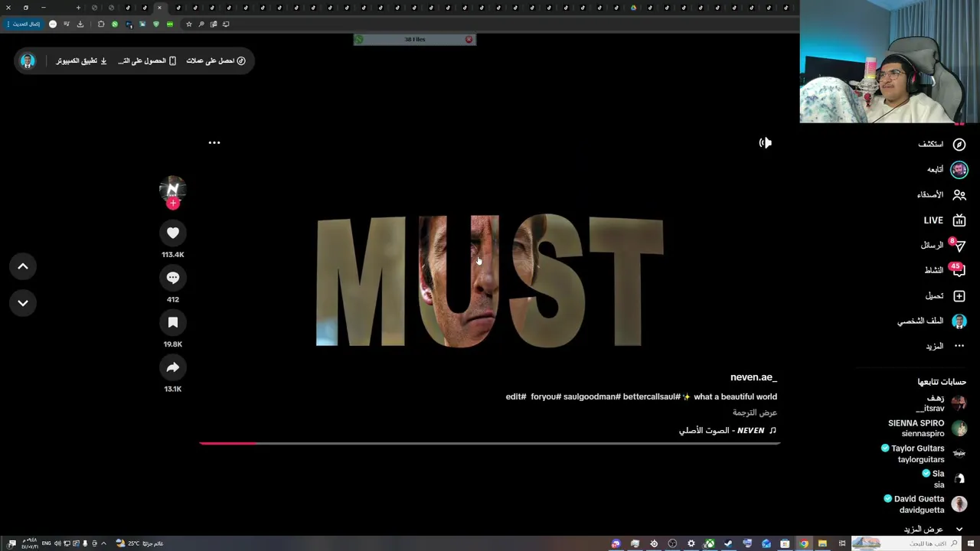The width and height of the screenshot is (980, 551).
Task: Expand 'عرض المزيد' following accounts list
Action: pos(933,529)
